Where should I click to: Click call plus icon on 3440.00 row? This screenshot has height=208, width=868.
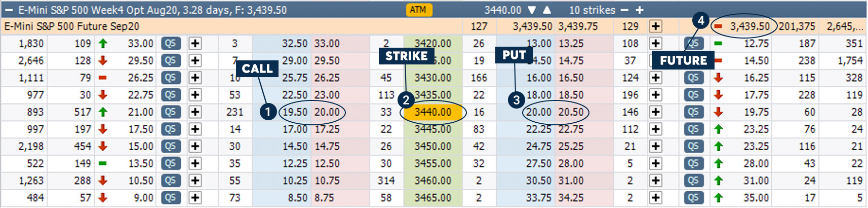click(x=195, y=112)
